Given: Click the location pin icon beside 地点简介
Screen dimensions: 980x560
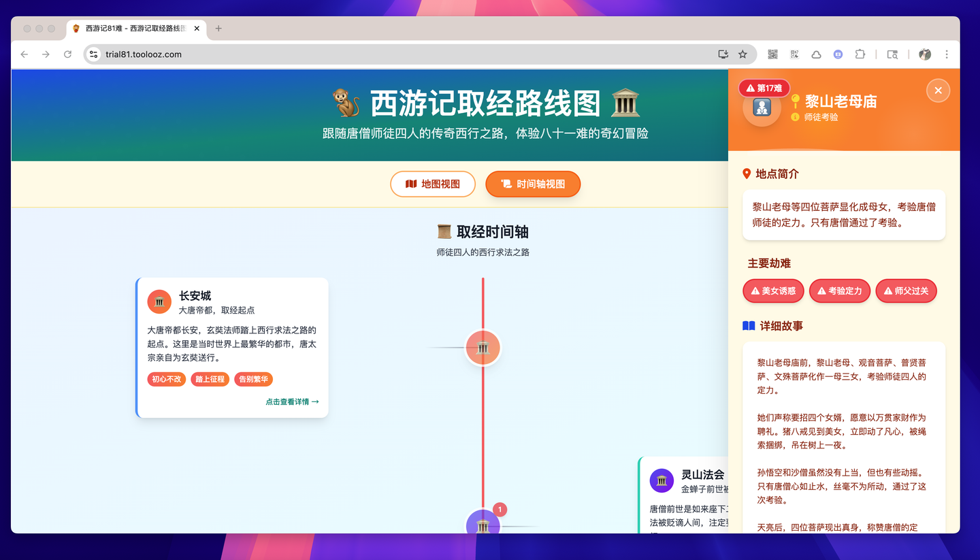Looking at the screenshot, I should [x=747, y=174].
